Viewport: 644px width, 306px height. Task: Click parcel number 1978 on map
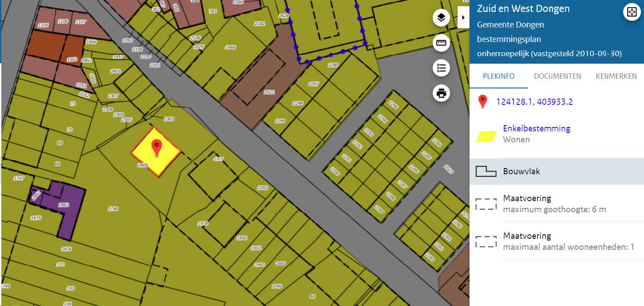pos(203,223)
